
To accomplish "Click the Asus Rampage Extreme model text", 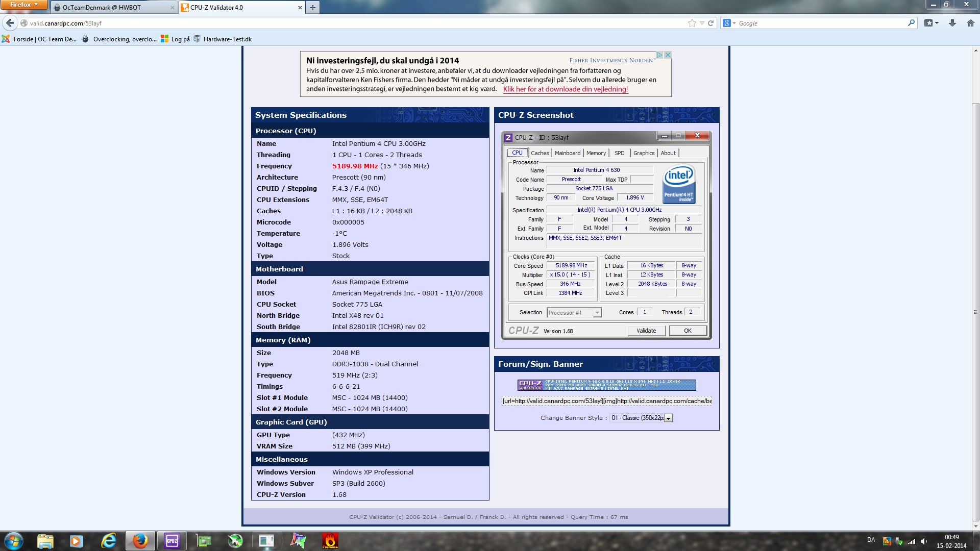I will pyautogui.click(x=370, y=282).
